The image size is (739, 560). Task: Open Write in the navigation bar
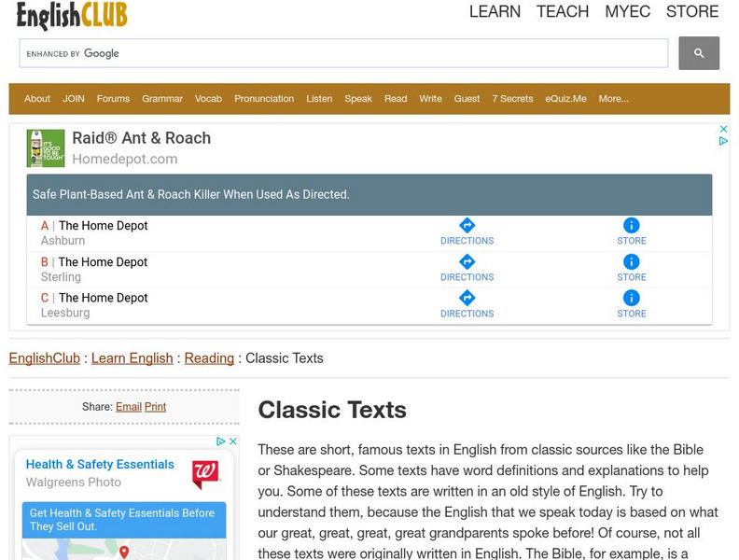[430, 99]
